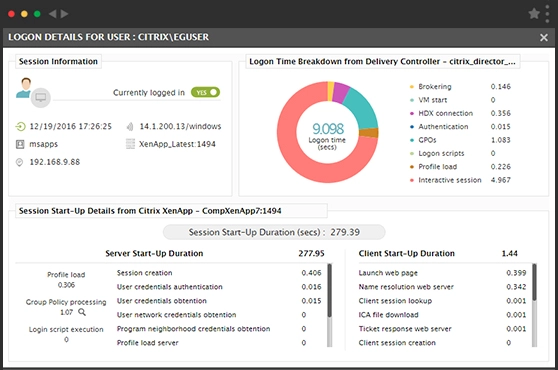Image resolution: width=558 pixels, height=370 pixels.
Task: Click the msapps application icon
Action: (x=20, y=144)
